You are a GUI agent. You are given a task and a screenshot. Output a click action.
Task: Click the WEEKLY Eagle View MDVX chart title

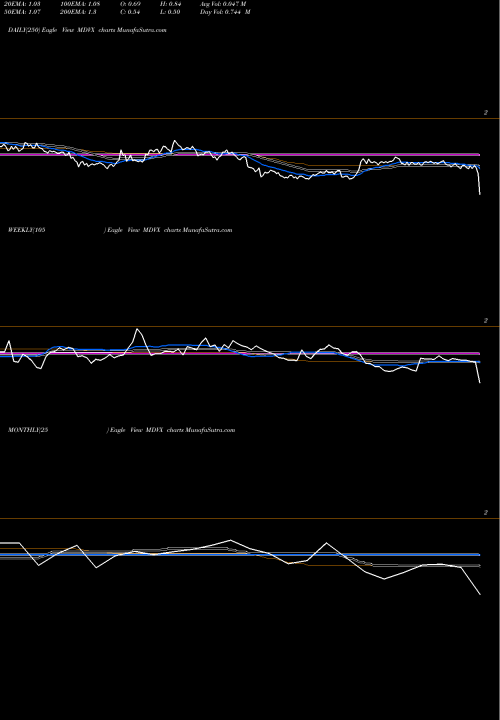coord(120,230)
